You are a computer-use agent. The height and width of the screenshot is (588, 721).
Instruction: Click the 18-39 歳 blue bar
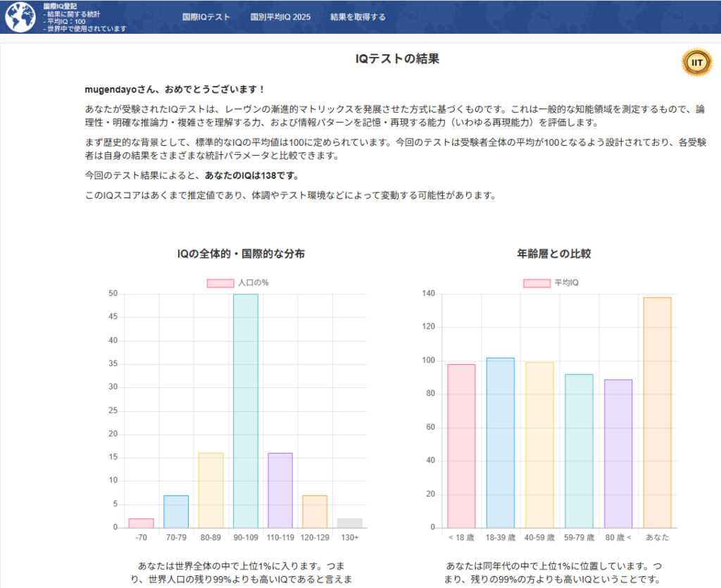coord(500,442)
